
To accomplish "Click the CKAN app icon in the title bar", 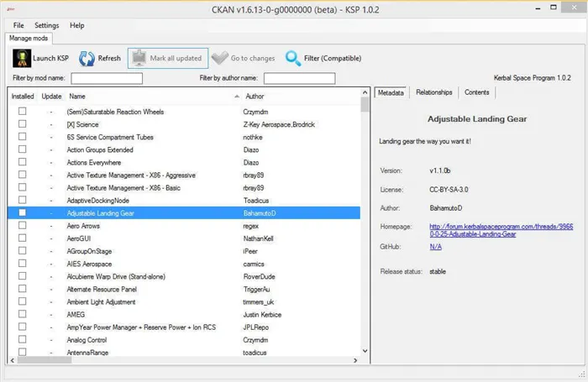I will pos(10,9).
